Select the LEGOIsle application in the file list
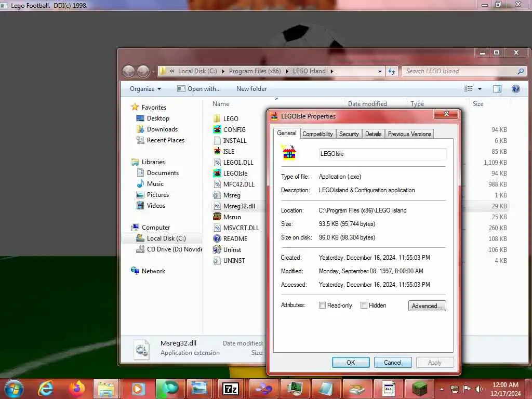The width and height of the screenshot is (532, 399). point(230,174)
